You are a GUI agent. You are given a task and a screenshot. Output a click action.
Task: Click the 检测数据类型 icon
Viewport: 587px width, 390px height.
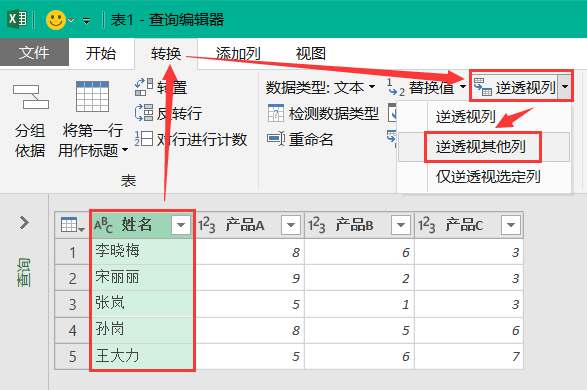276,113
